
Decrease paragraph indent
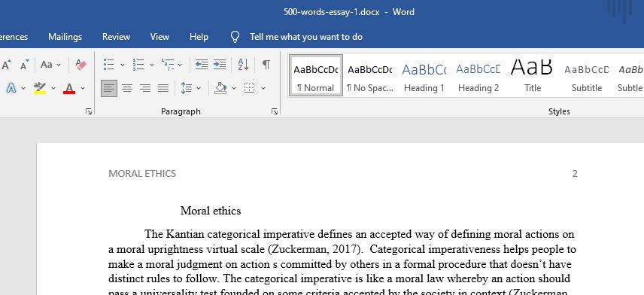[x=202, y=65]
